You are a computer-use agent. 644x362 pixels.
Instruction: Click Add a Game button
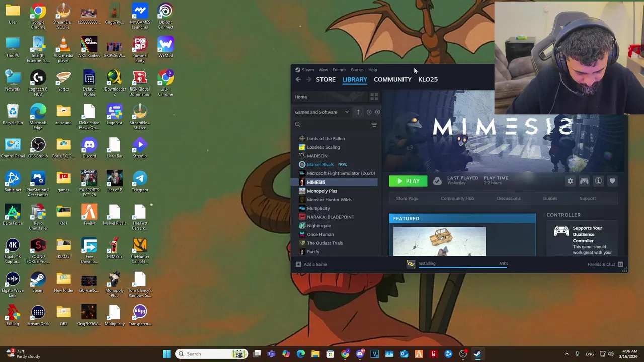(x=311, y=264)
